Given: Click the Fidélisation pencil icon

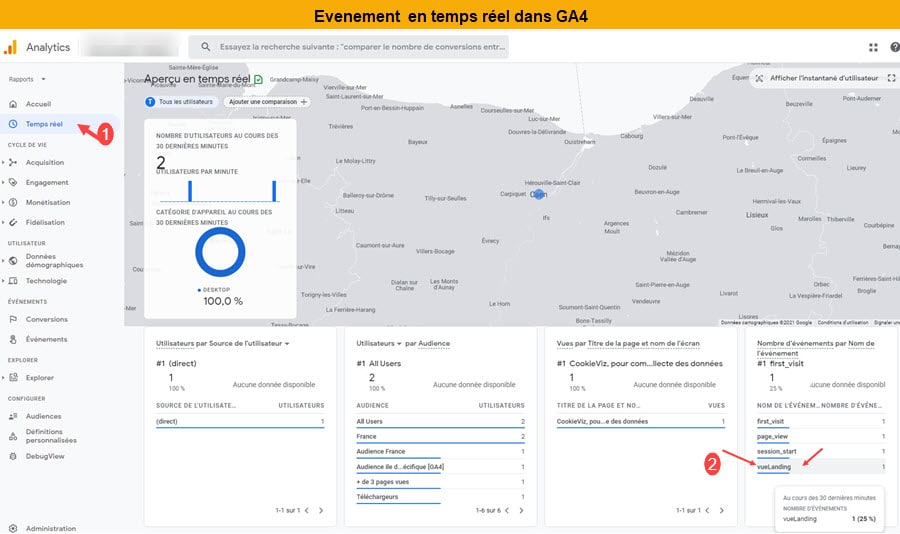Looking at the screenshot, I should click(x=13, y=222).
